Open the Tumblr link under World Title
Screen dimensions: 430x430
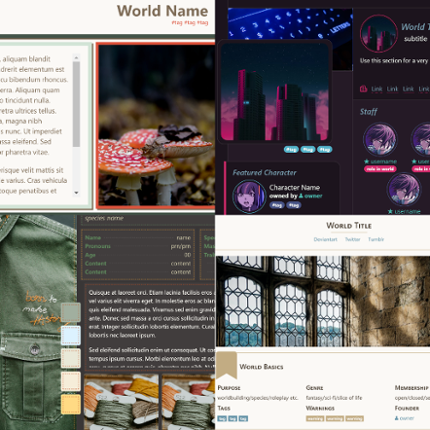pyautogui.click(x=376, y=239)
